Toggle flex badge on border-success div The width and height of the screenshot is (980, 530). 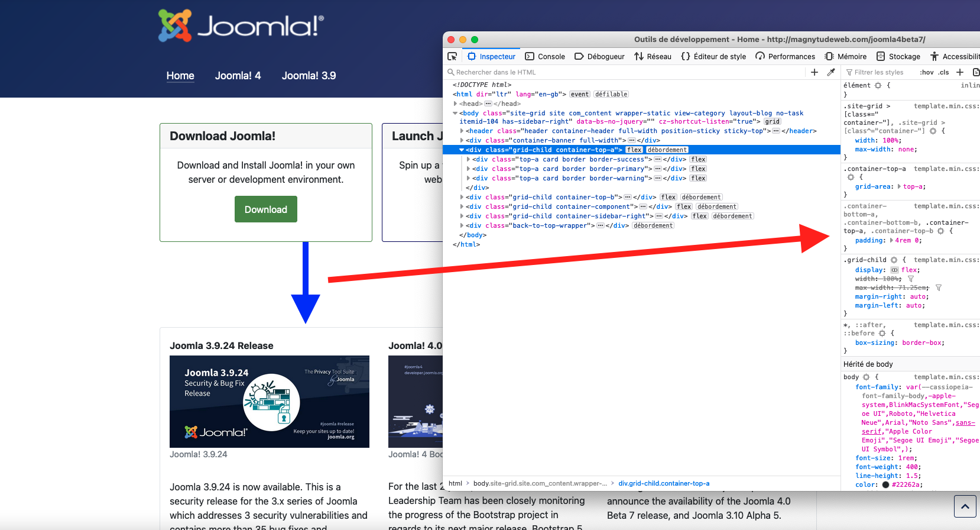coord(698,159)
